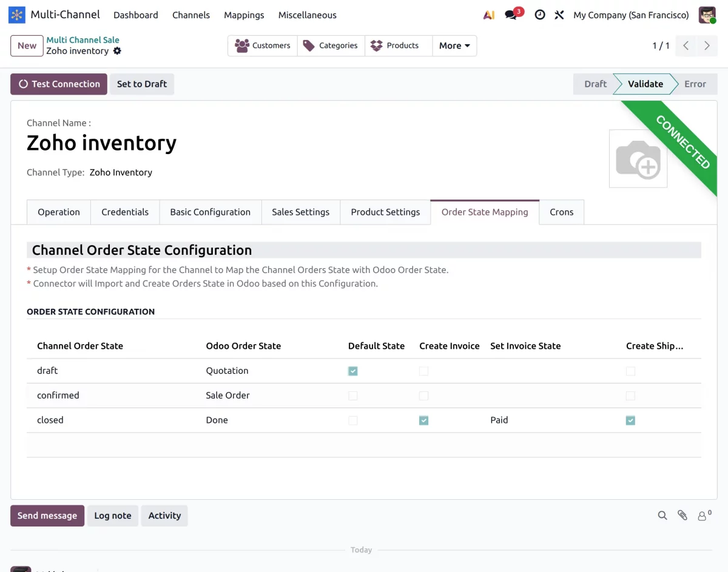Open the messages chat bubble icon
Viewport: 728px width, 572px height.
pos(511,15)
